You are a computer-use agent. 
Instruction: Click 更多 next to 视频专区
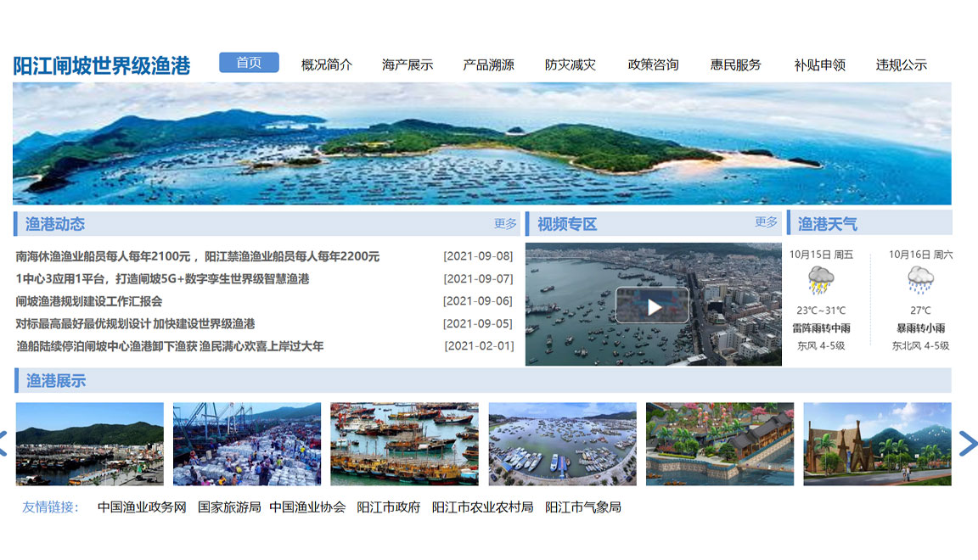tap(765, 224)
